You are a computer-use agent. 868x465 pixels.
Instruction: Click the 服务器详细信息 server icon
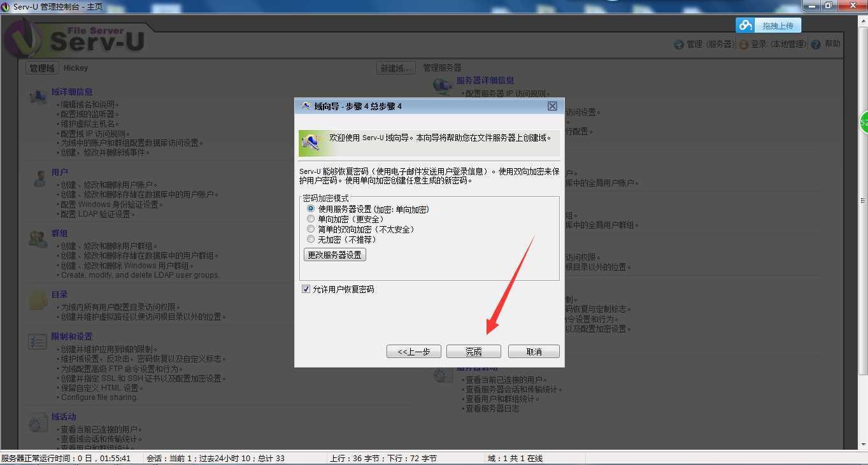442,85
